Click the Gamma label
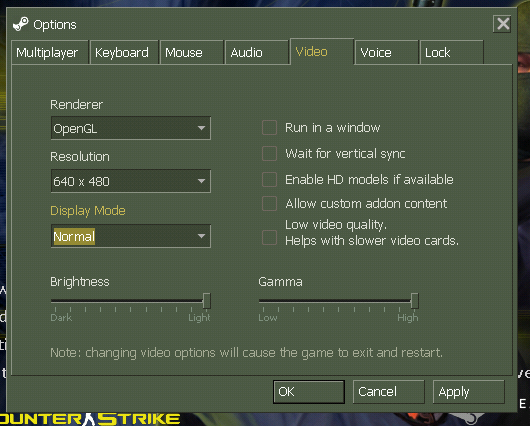 (x=280, y=282)
